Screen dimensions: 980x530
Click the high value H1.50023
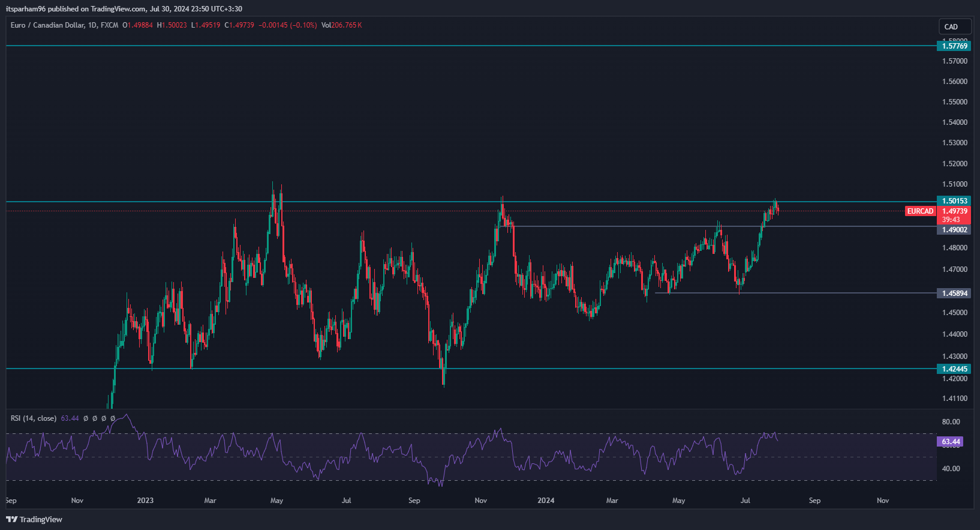click(x=172, y=25)
